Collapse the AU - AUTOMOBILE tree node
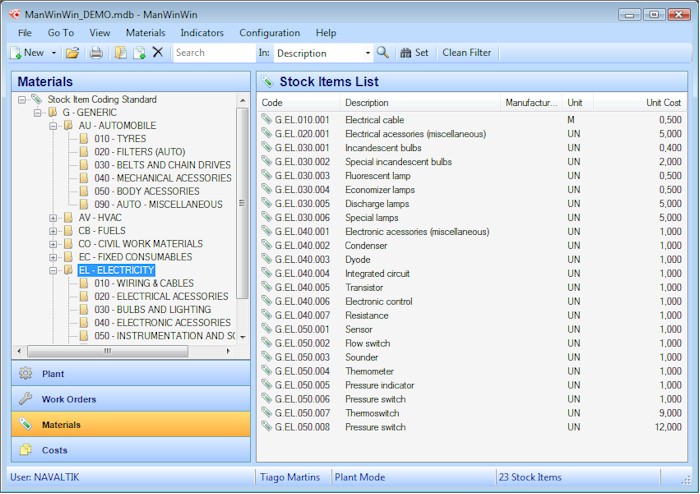Viewport: 700px width, 494px height. coord(53,126)
